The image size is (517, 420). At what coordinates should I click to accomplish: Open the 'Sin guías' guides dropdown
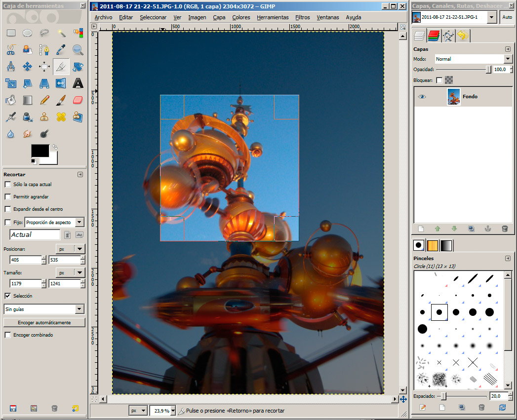tap(44, 309)
